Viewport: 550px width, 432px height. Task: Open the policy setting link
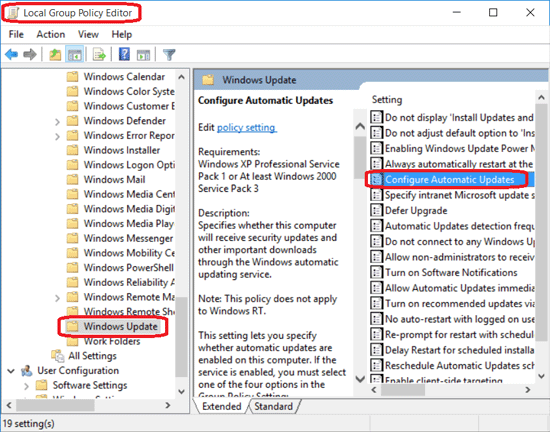click(247, 127)
